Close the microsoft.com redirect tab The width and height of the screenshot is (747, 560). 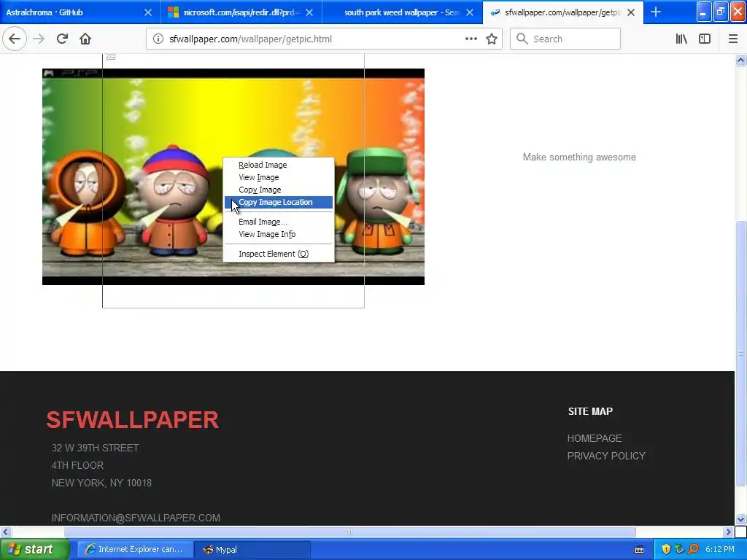click(x=309, y=12)
